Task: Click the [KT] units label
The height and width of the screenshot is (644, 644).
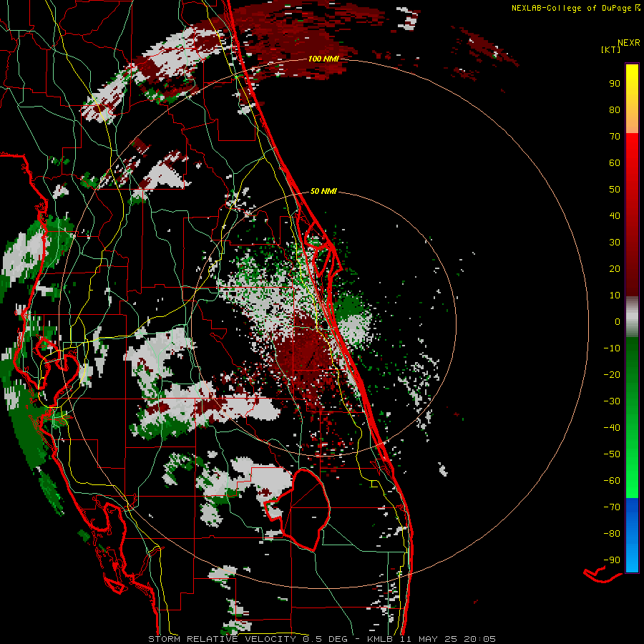Action: tap(611, 49)
